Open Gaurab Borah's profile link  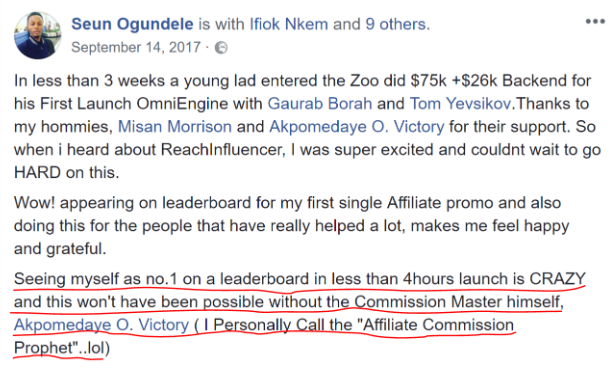[320, 103]
